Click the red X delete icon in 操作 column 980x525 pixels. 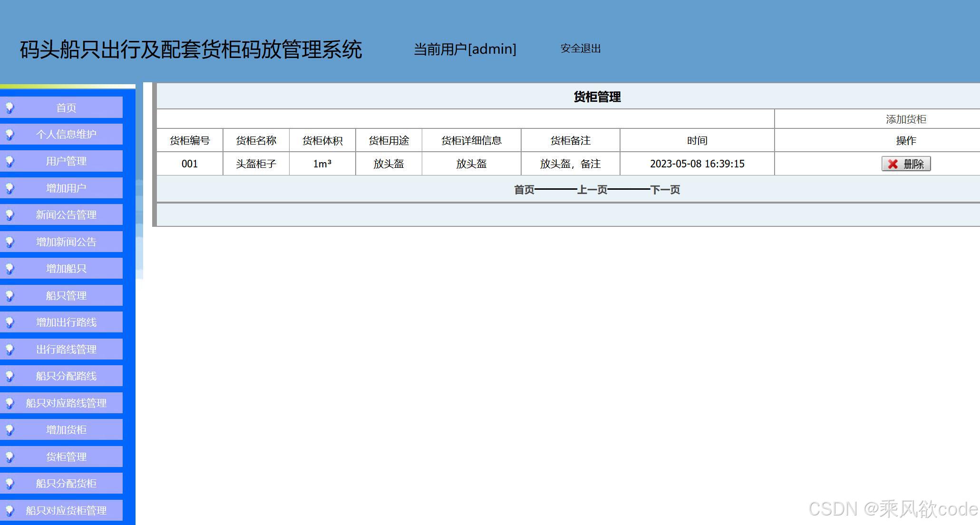pyautogui.click(x=893, y=164)
